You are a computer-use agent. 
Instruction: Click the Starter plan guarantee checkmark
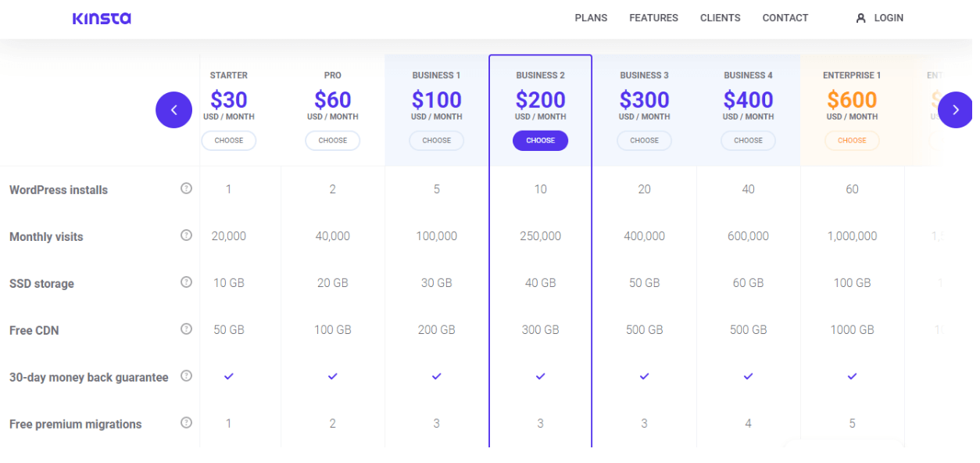pos(228,376)
